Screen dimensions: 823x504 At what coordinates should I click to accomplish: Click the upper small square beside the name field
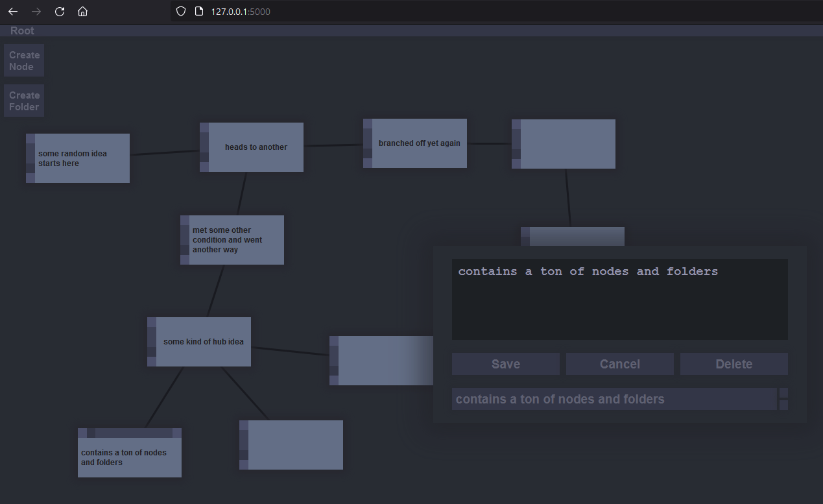click(783, 392)
